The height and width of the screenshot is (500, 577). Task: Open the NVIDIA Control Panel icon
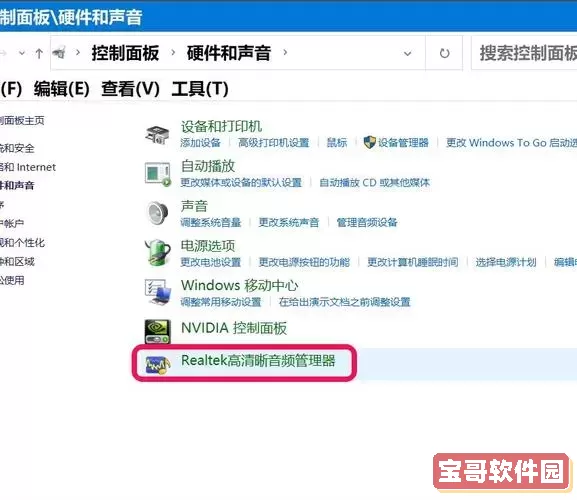pyautogui.click(x=157, y=331)
